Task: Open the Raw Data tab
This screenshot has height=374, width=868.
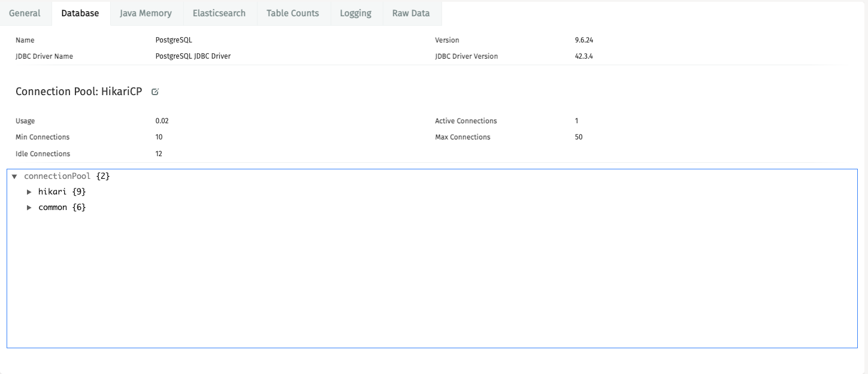Action: point(412,13)
